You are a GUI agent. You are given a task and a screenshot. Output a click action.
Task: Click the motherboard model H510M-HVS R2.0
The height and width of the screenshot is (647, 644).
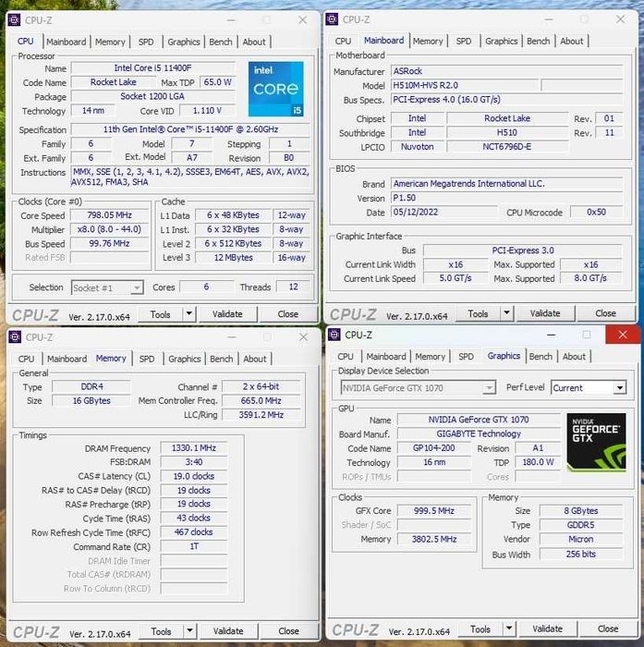(465, 85)
